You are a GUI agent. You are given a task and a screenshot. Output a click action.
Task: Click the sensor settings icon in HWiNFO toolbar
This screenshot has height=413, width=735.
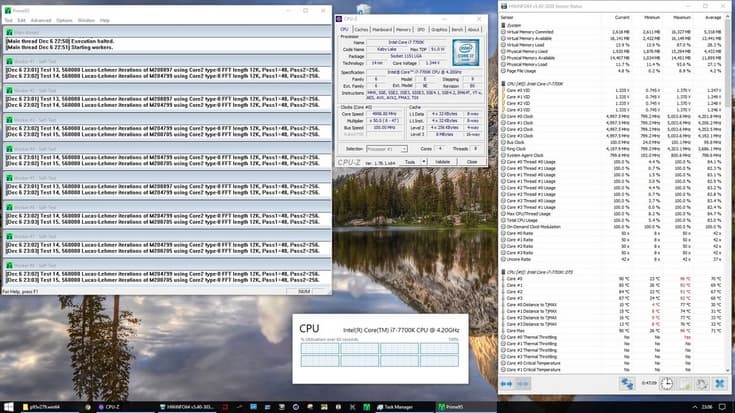(x=702, y=384)
